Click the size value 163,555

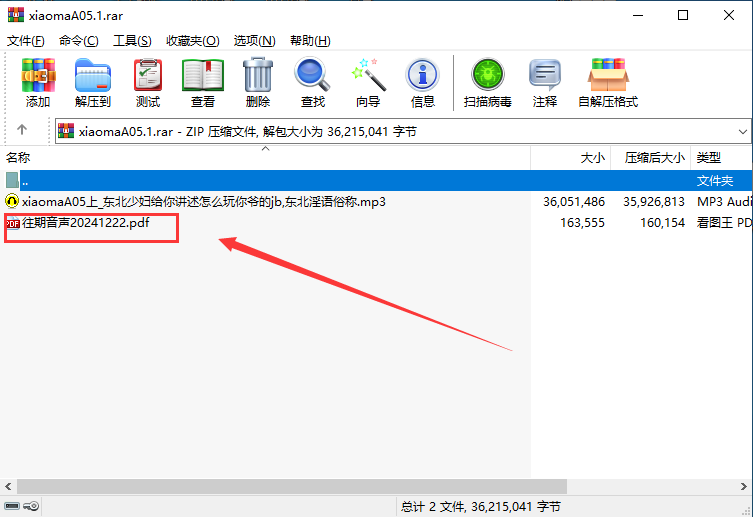(582, 223)
